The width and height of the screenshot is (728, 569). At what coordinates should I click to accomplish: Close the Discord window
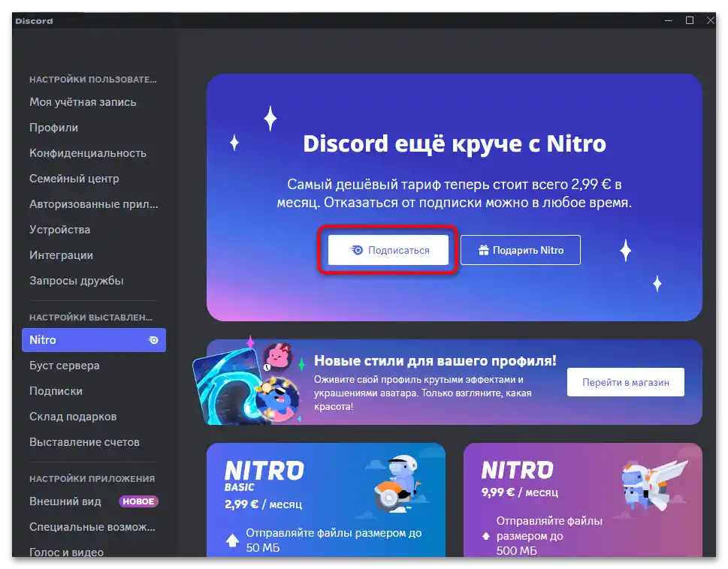click(711, 20)
